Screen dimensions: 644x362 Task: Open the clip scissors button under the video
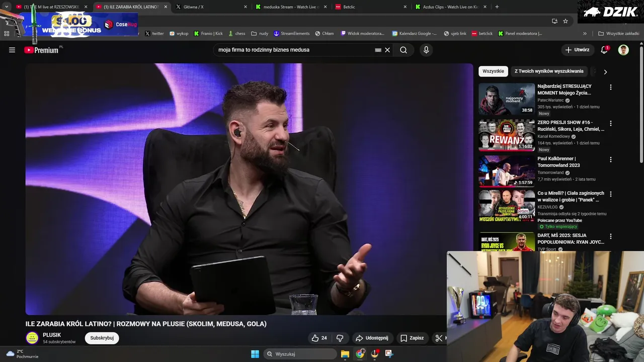point(439,338)
